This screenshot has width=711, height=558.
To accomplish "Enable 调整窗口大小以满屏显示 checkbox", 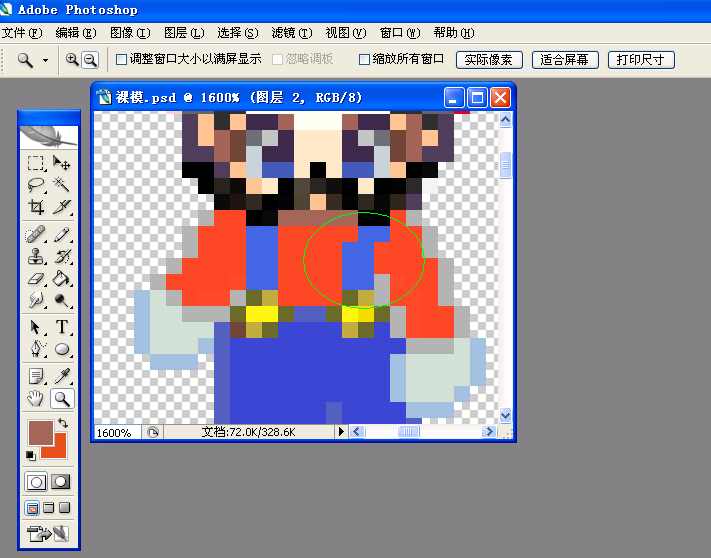I will coord(121,59).
